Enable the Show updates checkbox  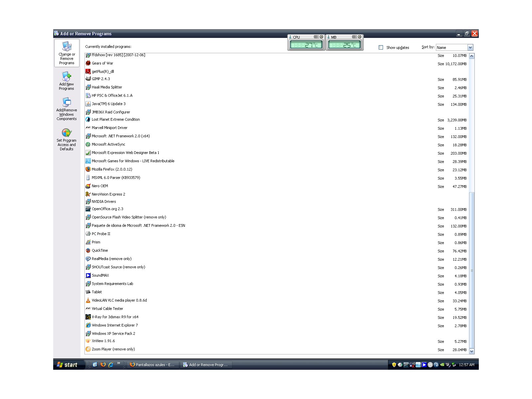[x=381, y=48]
